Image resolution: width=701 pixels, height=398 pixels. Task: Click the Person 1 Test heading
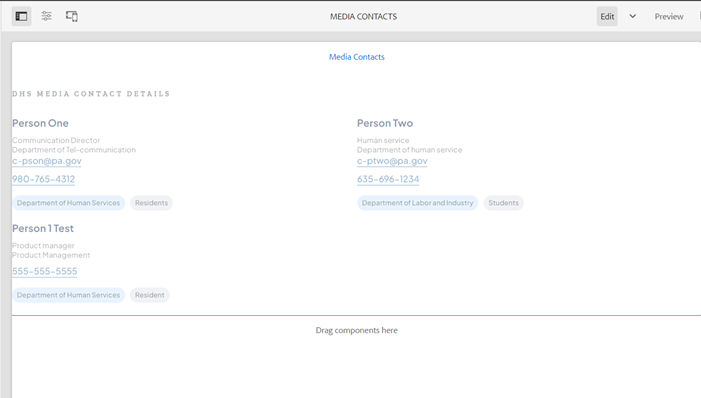pyautogui.click(x=43, y=229)
